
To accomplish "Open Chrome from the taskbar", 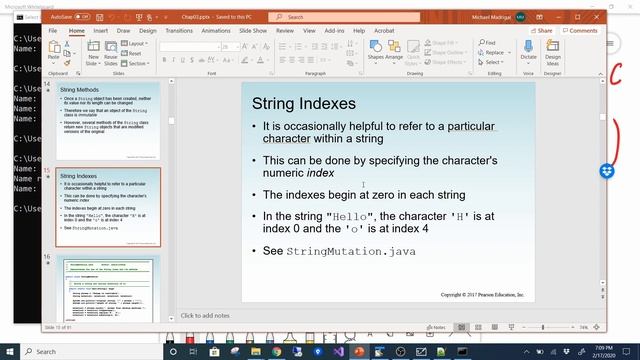I will 276,351.
